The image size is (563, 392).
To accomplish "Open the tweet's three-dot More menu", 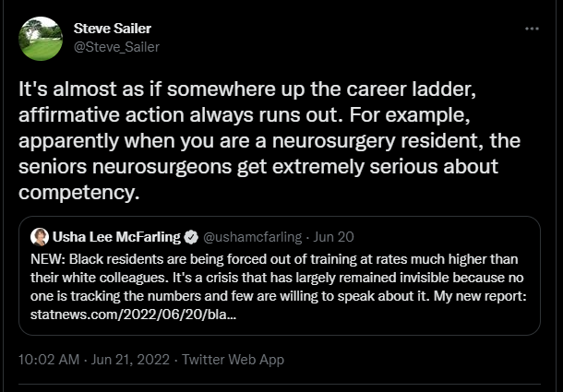I will [x=532, y=29].
